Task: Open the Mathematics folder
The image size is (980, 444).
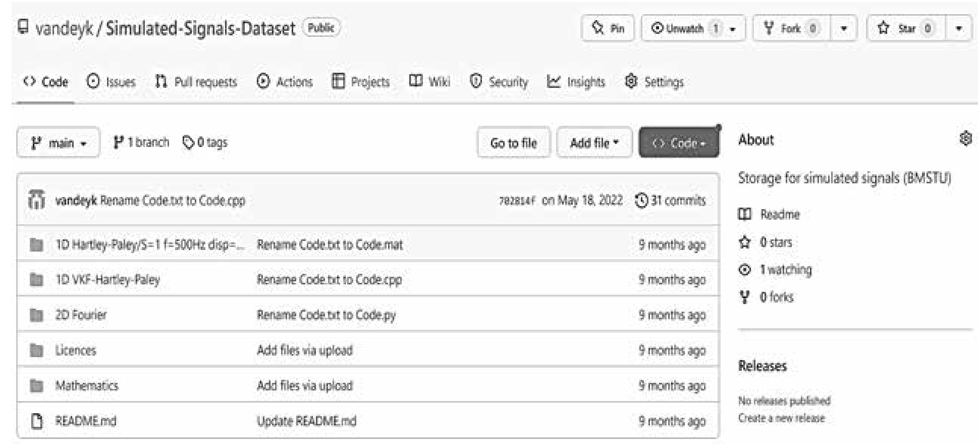Action: click(x=87, y=386)
